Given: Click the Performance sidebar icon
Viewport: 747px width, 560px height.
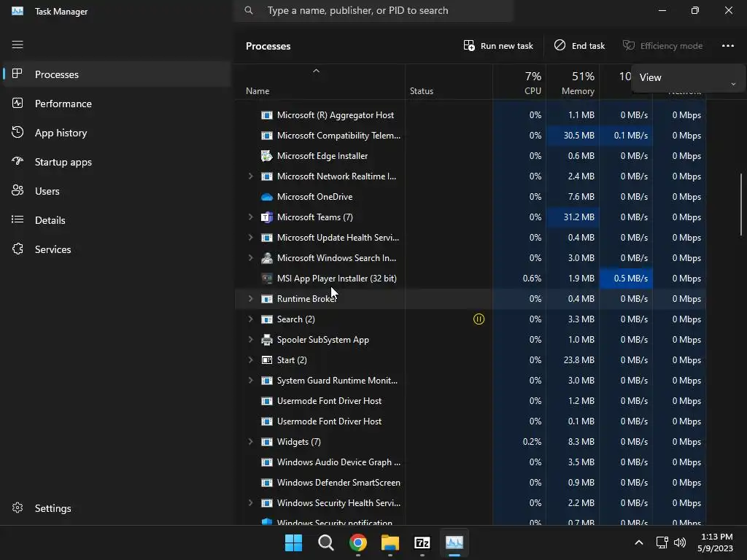Looking at the screenshot, I should coord(18,103).
